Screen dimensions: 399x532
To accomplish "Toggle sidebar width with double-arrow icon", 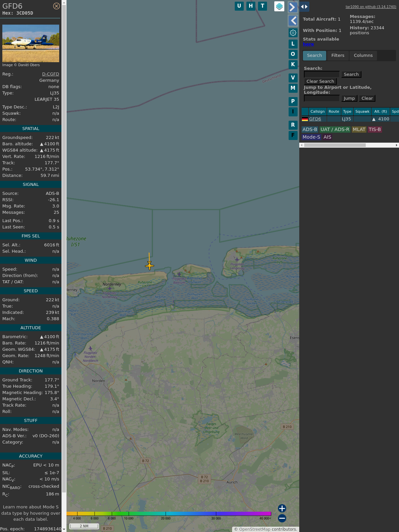I will pyautogui.click(x=304, y=7).
